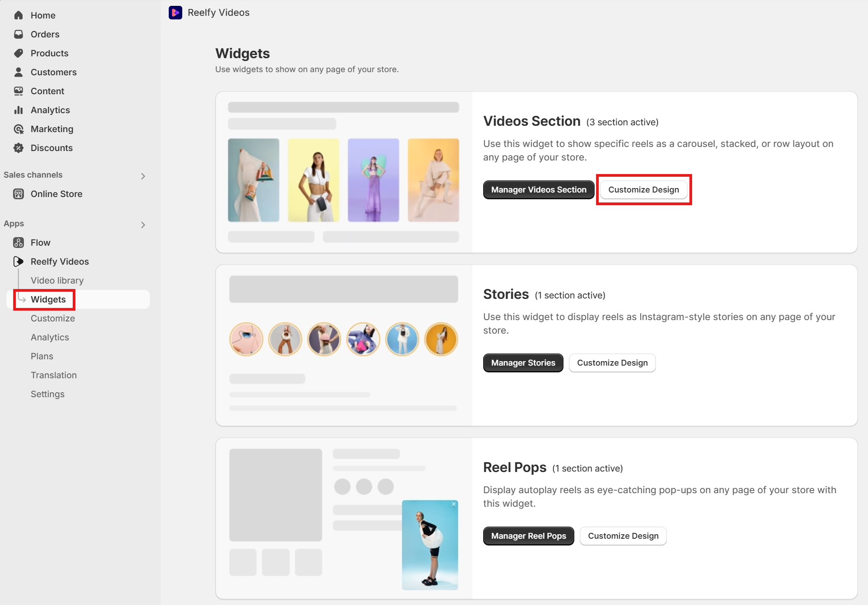This screenshot has height=605, width=868.
Task: Click the Discounts badge icon
Action: click(18, 148)
